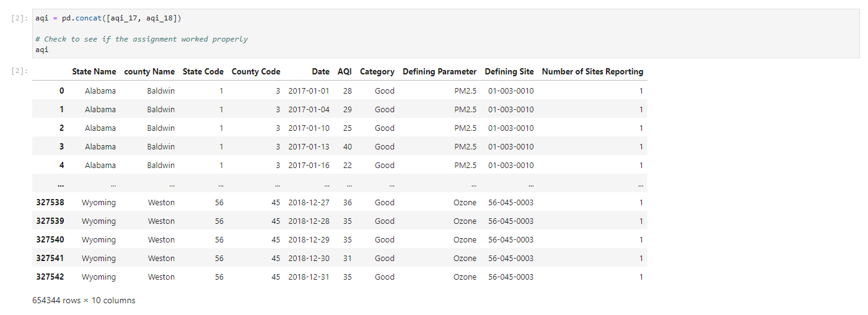The width and height of the screenshot is (868, 315).
Task: Click 'Number of Sites Reporting' column header
Action: point(592,72)
